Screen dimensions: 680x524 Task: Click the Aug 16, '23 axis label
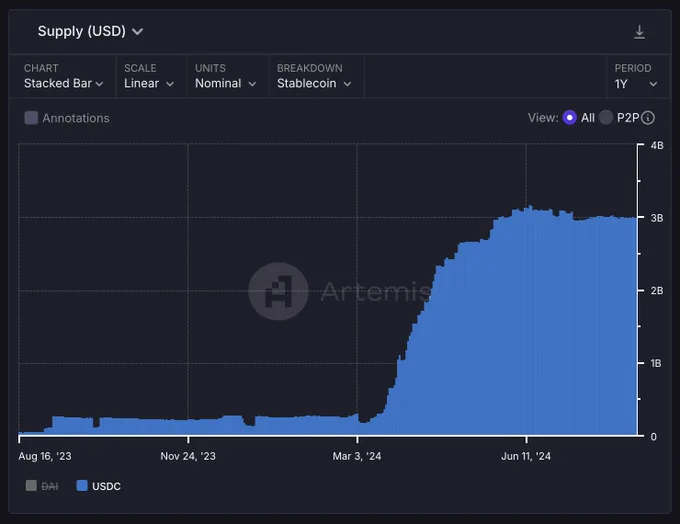(45, 456)
